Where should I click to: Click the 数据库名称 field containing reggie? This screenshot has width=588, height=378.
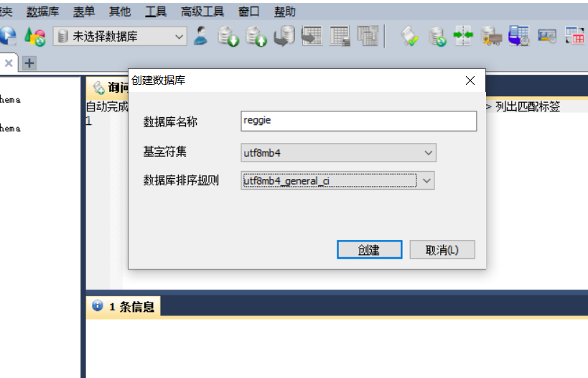click(358, 121)
